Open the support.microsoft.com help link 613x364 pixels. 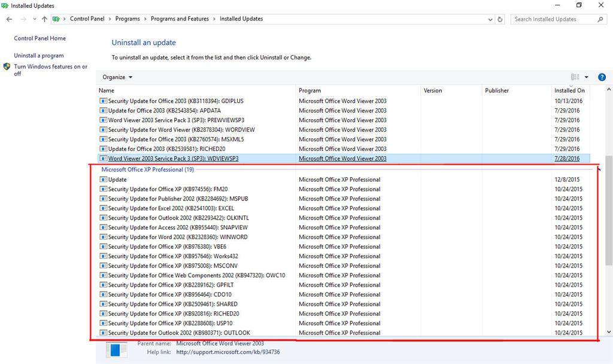tap(228, 352)
